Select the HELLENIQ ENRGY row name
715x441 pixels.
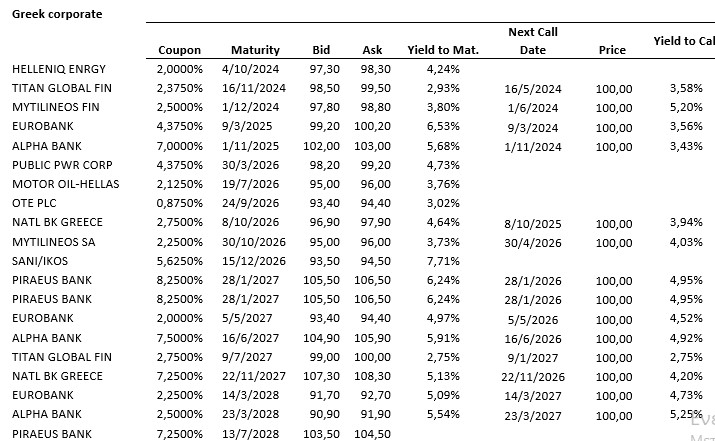[59, 69]
